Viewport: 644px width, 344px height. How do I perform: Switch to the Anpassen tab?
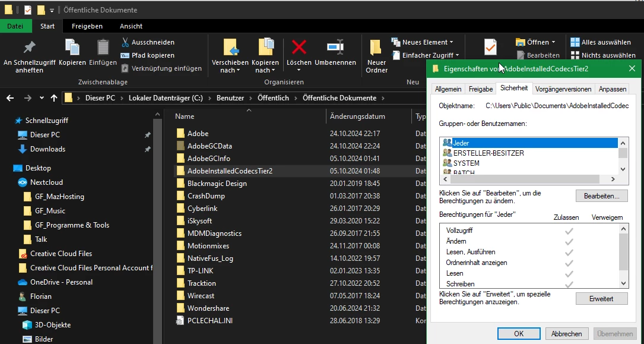click(x=613, y=89)
